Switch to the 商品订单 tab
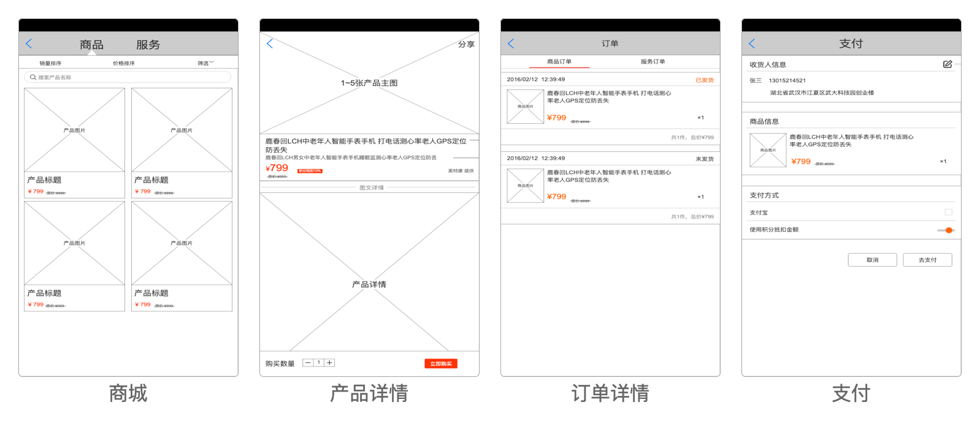Viewport: 980px width, 421px height. tap(559, 61)
